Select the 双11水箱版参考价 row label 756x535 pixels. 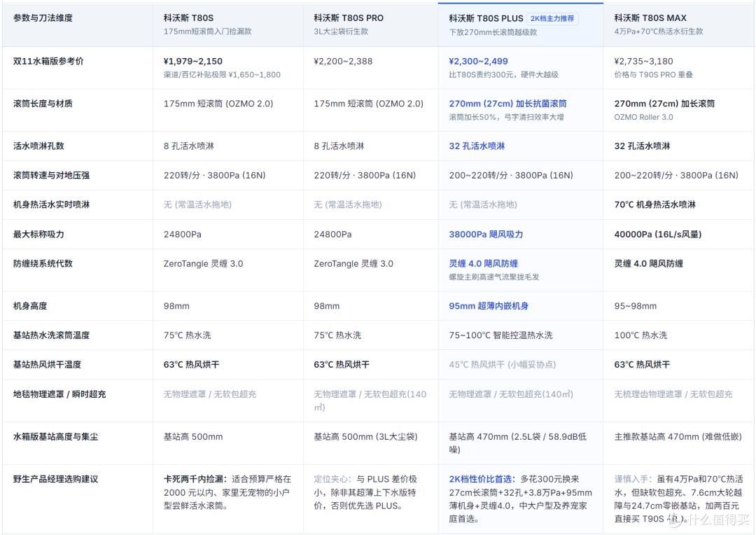[48, 61]
